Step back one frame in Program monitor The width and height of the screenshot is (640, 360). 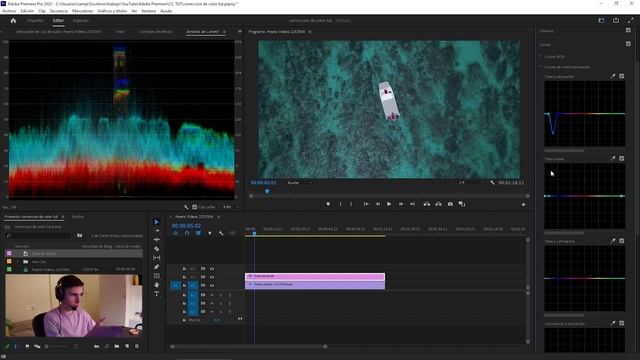(x=378, y=204)
